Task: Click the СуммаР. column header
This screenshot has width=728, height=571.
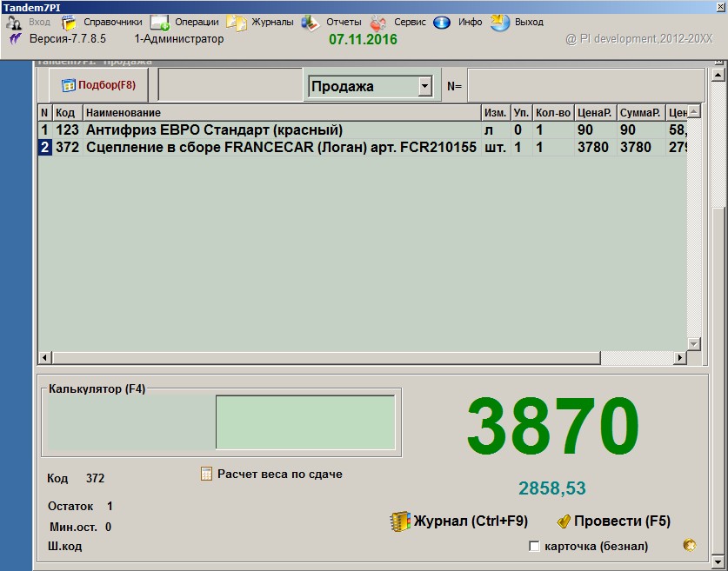Action: [641, 113]
